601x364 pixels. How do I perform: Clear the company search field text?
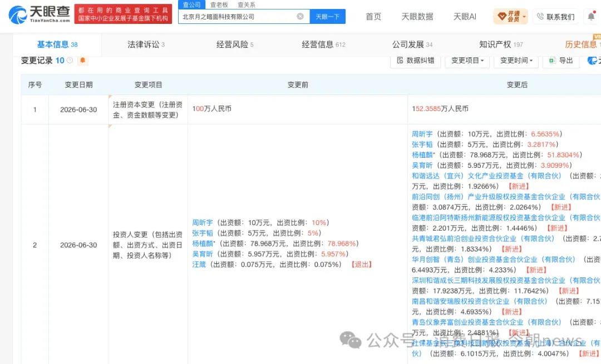[300, 17]
